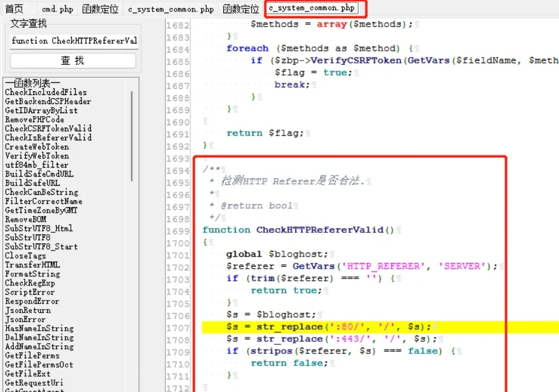Viewport: 559px width, 392px height.
Task: Select SubStrUTF8 in function list
Action: click(x=27, y=237)
